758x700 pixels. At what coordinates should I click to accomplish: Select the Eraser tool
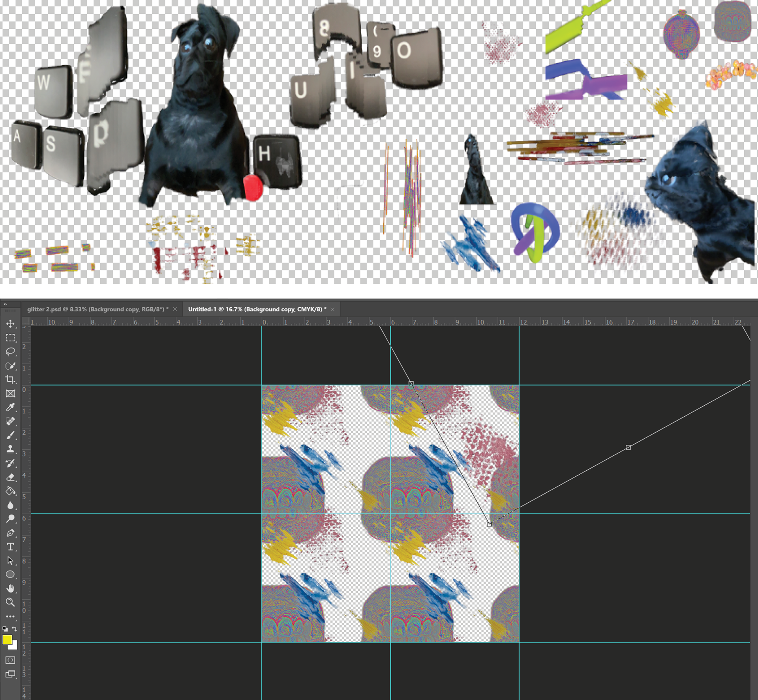click(10, 477)
